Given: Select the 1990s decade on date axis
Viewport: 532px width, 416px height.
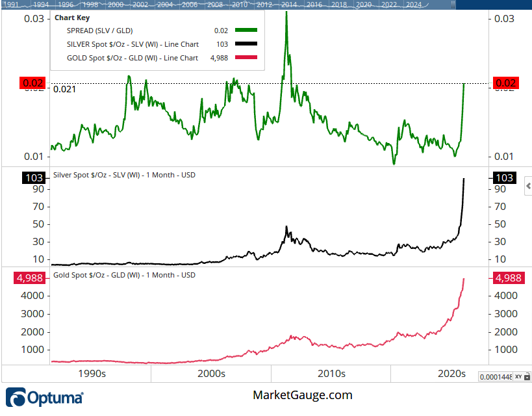Looking at the screenshot, I should 91,374.
